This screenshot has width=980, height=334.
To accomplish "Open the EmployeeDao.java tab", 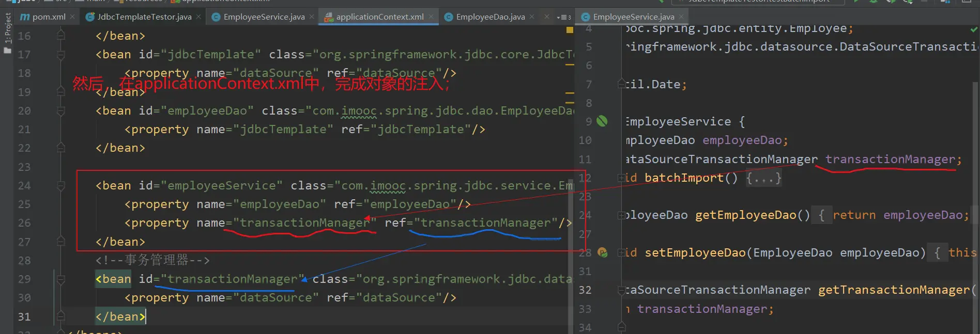I will coord(490,17).
